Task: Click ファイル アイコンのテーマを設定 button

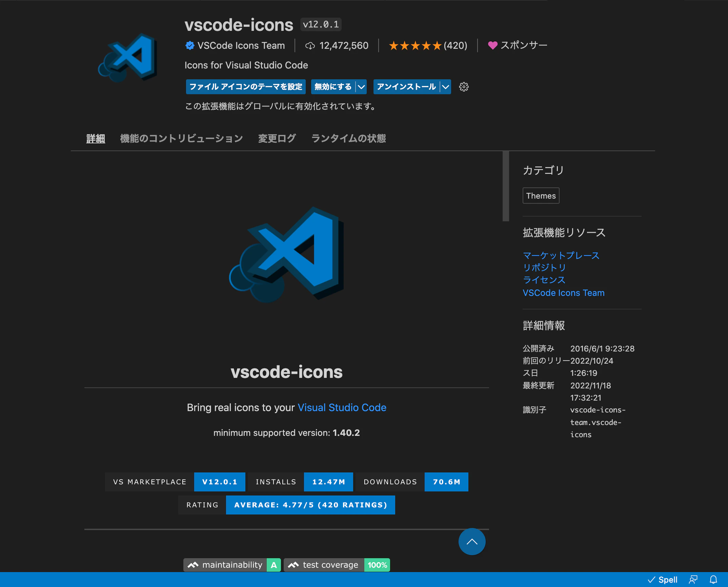Action: pyautogui.click(x=246, y=87)
